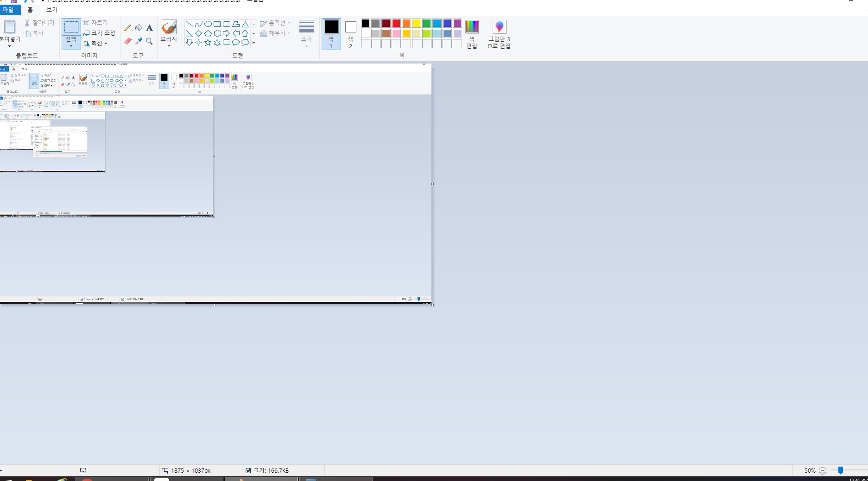Open Edit with Paint 3D (그림판 3D로 편집)
The height and width of the screenshot is (481, 868).
(499, 35)
